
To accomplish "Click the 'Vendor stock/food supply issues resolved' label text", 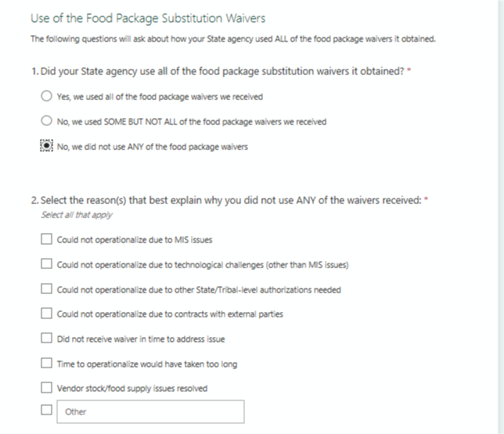I will click(132, 389).
